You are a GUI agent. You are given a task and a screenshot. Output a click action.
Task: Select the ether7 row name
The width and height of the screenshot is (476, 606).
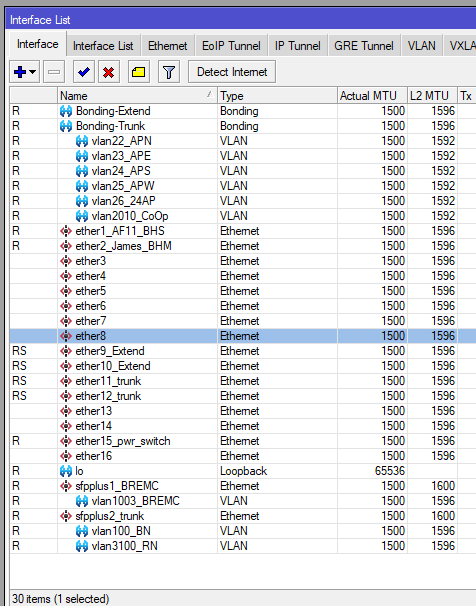tap(90, 321)
